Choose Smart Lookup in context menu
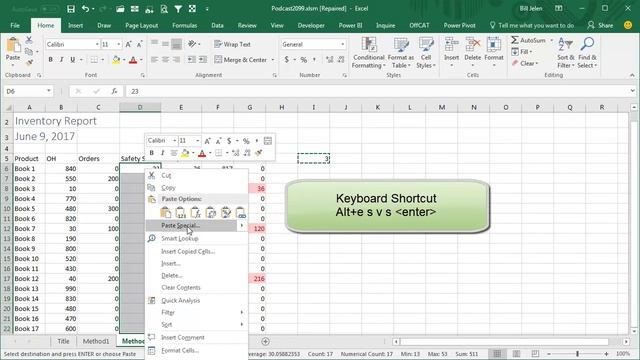Screen dimensions: 640x360 coord(196,238)
